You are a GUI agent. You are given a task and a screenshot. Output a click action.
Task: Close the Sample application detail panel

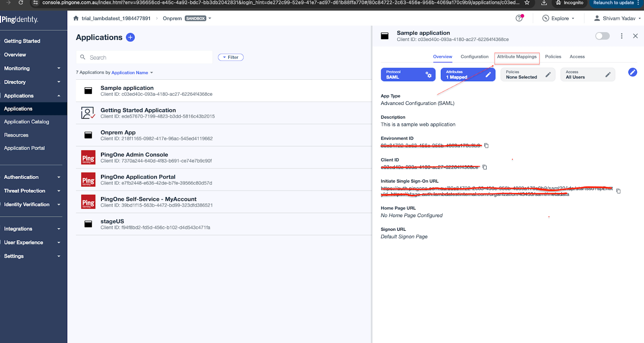635,36
